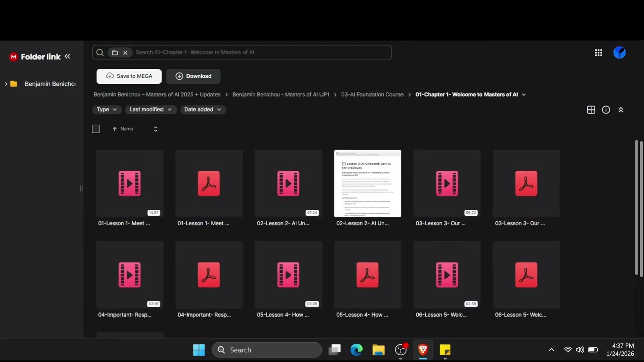Expand the Benjamin Benichou folder tree arrow
Screen dimensions: 644x362
[6, 84]
